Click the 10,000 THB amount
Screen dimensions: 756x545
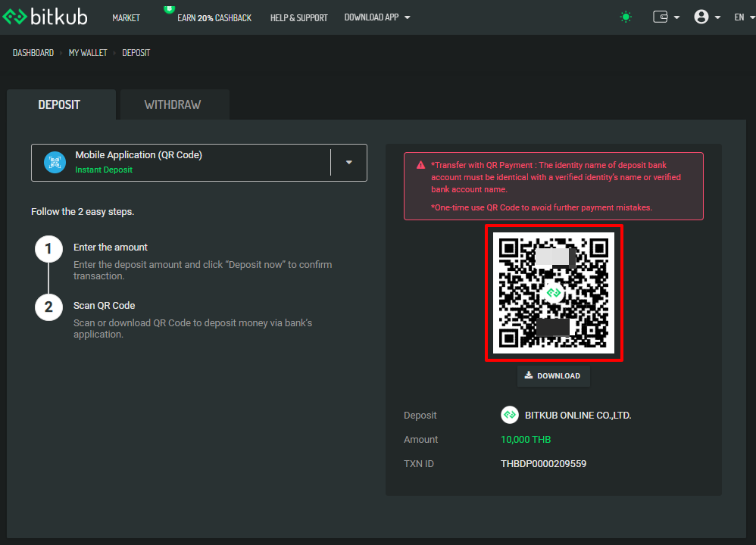(526, 440)
